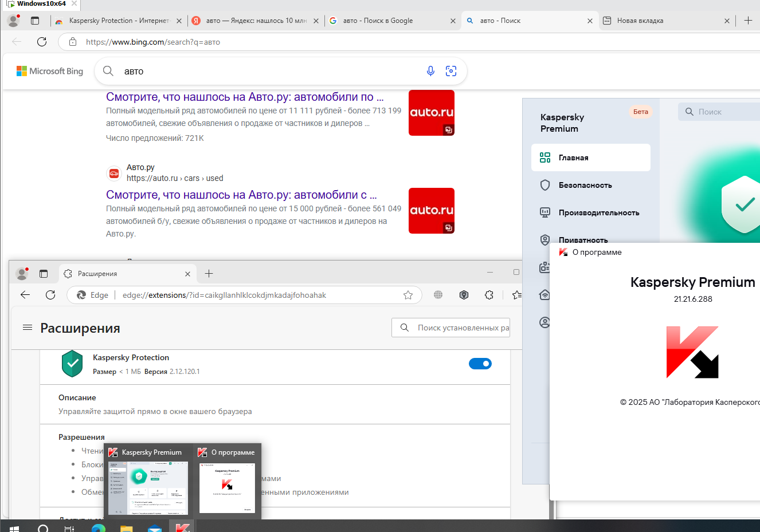This screenshot has width=760, height=532.
Task: Switch to 'Kaspersky Protection - Интернет' tab
Action: pos(118,21)
